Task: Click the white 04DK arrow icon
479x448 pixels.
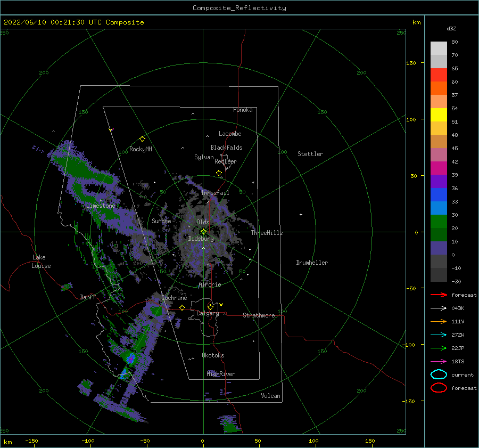Action: (x=439, y=308)
